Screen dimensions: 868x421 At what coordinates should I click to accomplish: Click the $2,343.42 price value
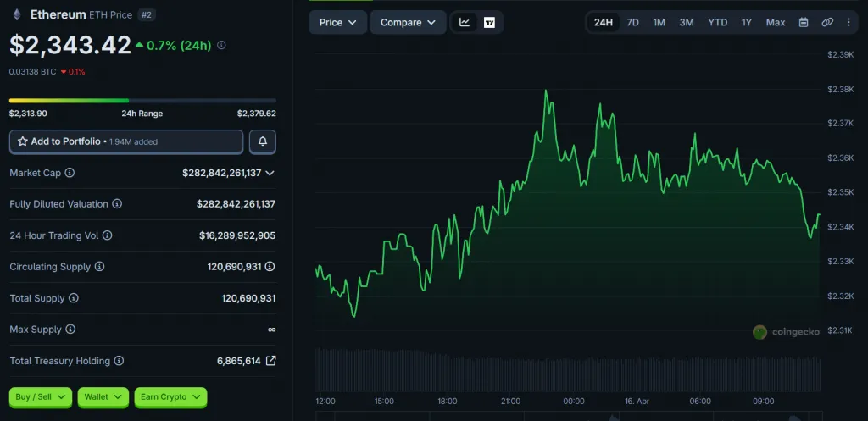tap(70, 46)
